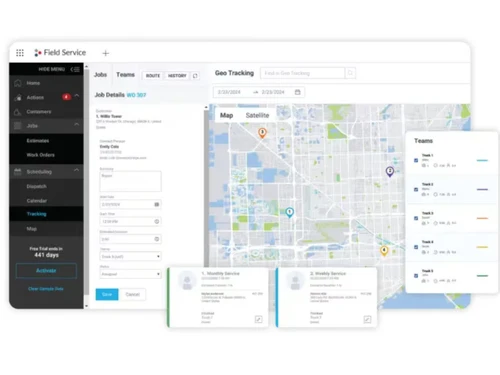Open the Actions notification badge
The height and width of the screenshot is (375, 500).
[66, 97]
